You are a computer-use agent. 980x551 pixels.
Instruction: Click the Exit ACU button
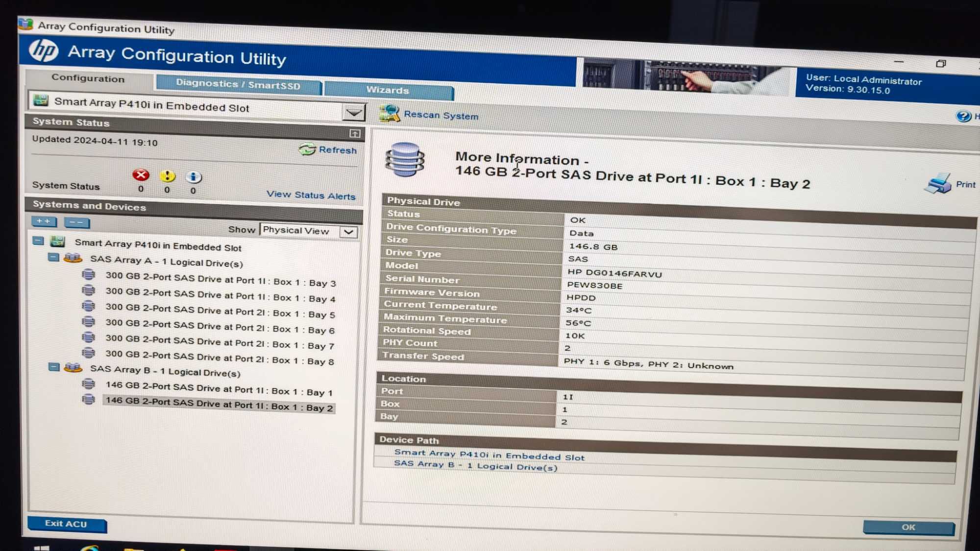[x=67, y=524]
